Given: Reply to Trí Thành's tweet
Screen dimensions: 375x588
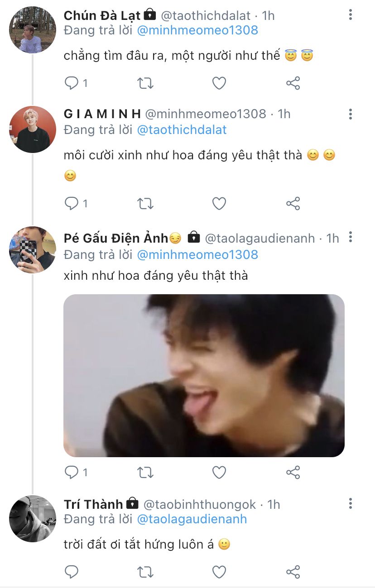Looking at the screenshot, I should [x=72, y=572].
